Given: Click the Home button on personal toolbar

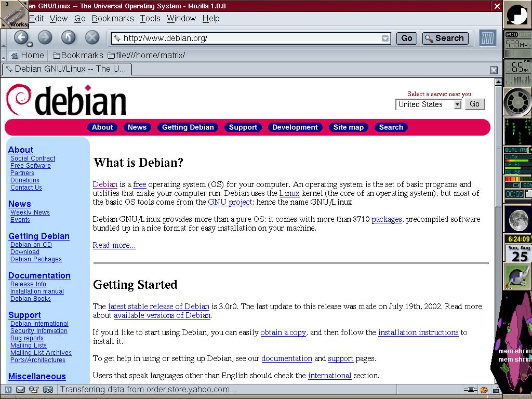Looking at the screenshot, I should tap(27, 55).
